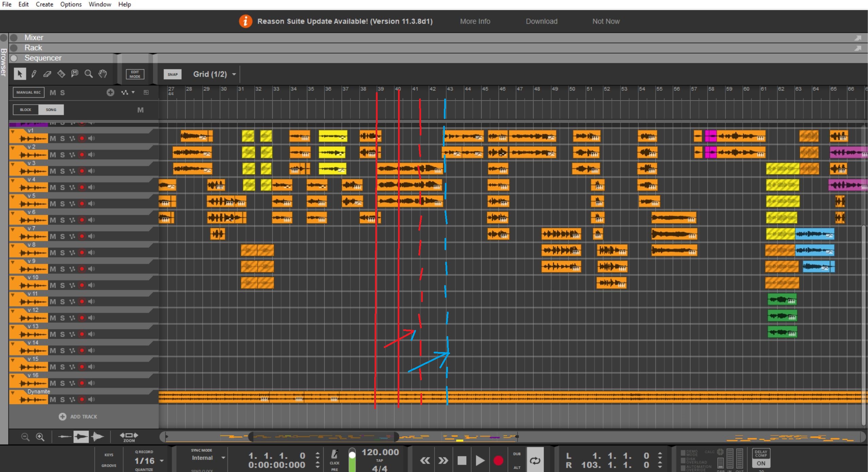
Task: Toggle the SNAP button
Action: click(173, 74)
